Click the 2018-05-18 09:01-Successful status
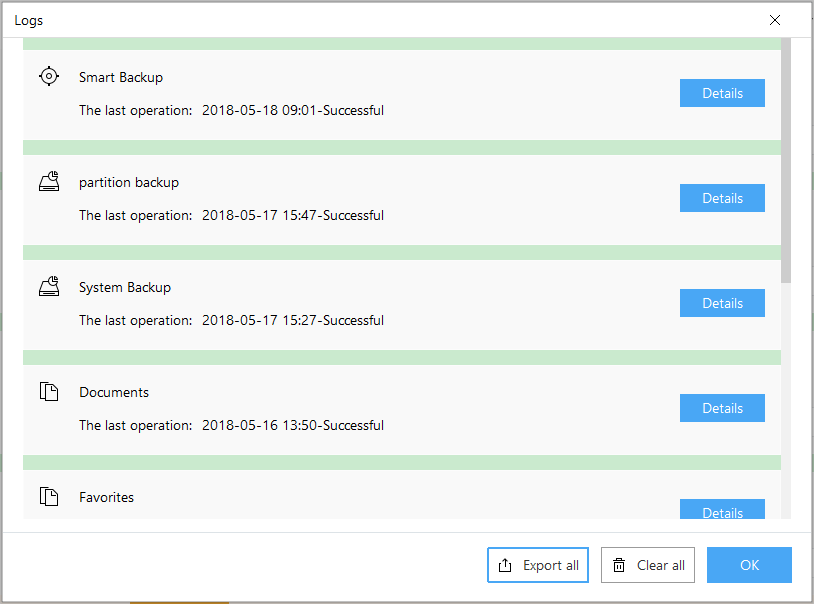814x604 pixels. (x=293, y=110)
